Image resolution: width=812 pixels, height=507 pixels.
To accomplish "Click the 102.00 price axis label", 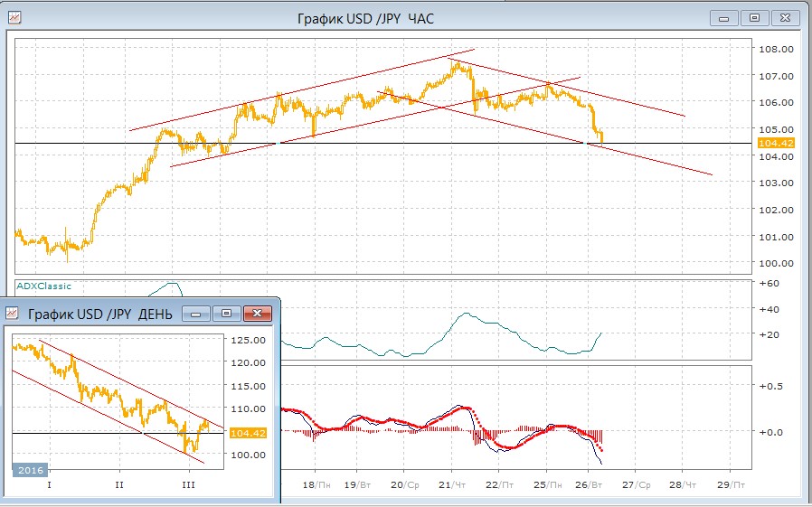I will click(x=776, y=210).
